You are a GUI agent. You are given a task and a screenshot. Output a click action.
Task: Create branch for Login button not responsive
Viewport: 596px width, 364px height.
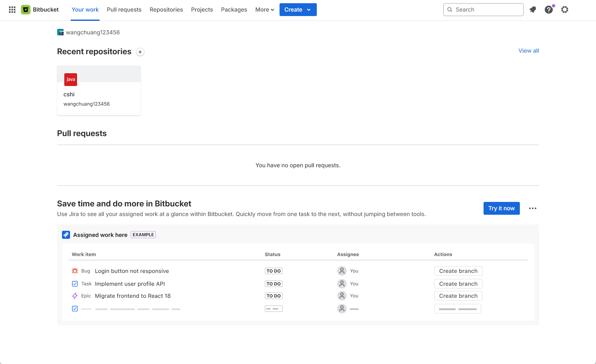[458, 271]
